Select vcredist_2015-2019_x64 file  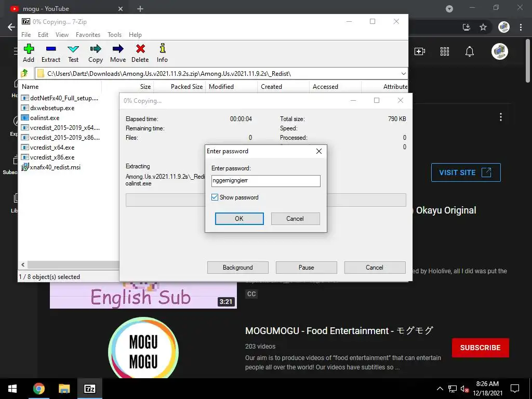coord(60,128)
